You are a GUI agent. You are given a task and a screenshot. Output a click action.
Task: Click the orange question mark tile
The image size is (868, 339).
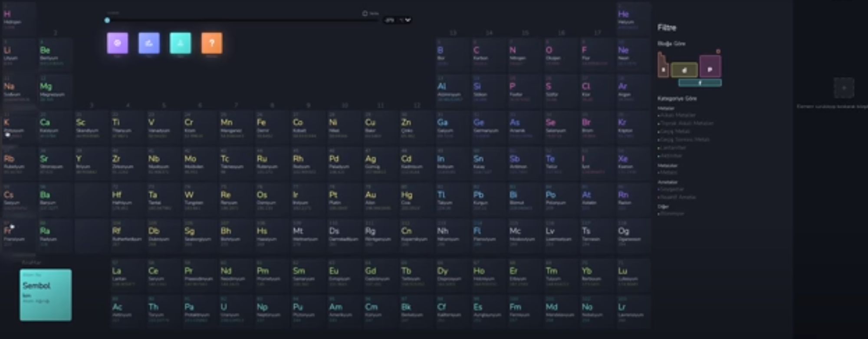212,43
